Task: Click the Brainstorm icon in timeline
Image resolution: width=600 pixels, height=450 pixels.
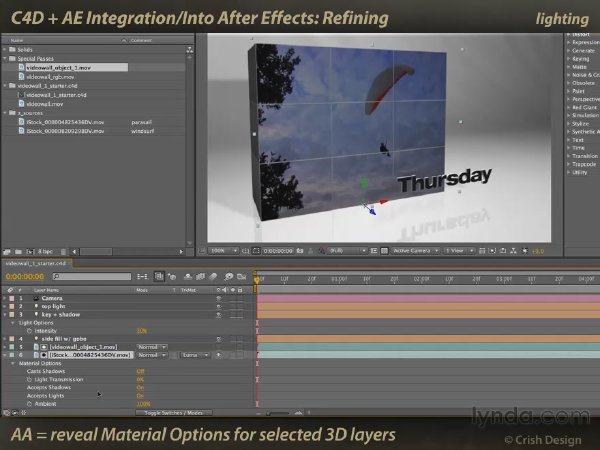Action: [228, 276]
